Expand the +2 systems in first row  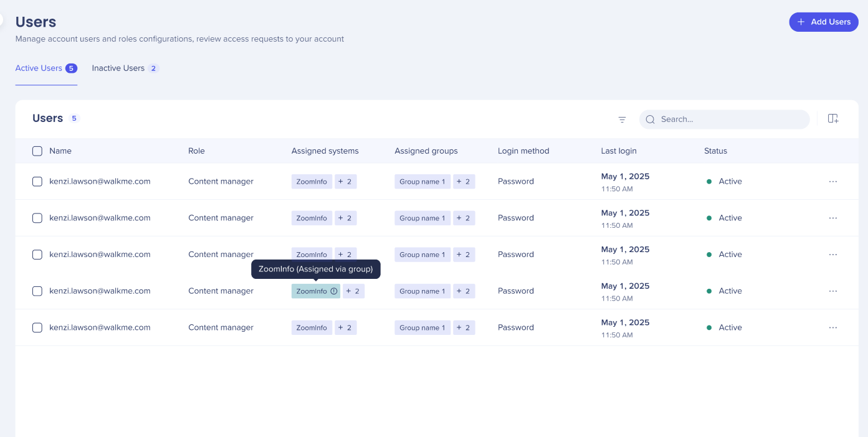coord(345,182)
